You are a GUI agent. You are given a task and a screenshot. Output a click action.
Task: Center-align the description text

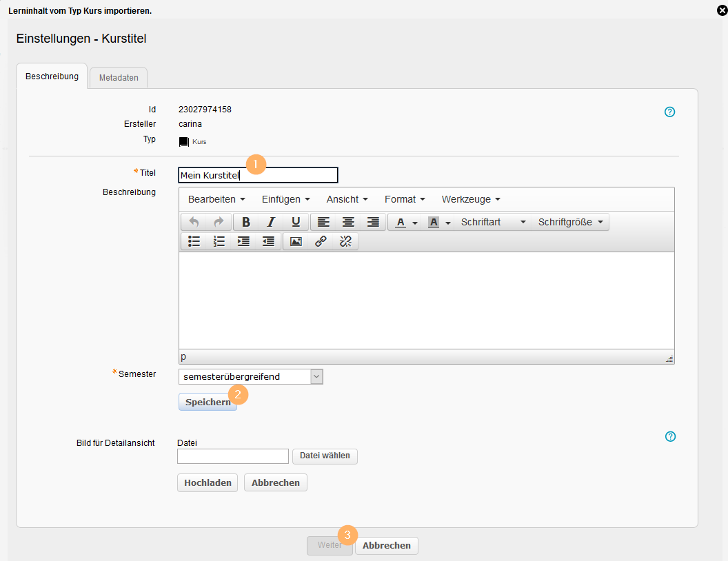coord(348,222)
